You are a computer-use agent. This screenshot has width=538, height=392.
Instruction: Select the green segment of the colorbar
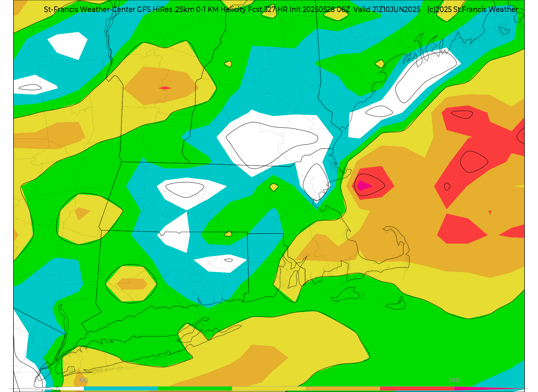tap(195, 389)
